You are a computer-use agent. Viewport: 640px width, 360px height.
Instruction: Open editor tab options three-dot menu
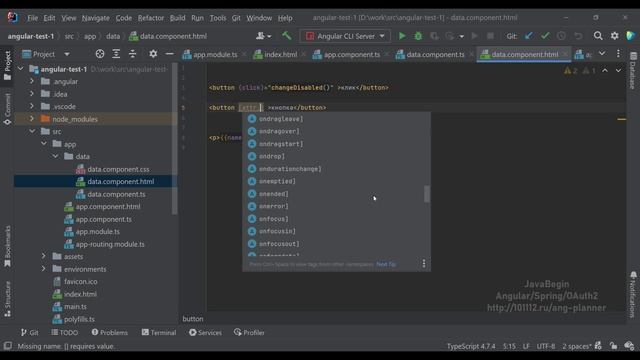coord(618,54)
